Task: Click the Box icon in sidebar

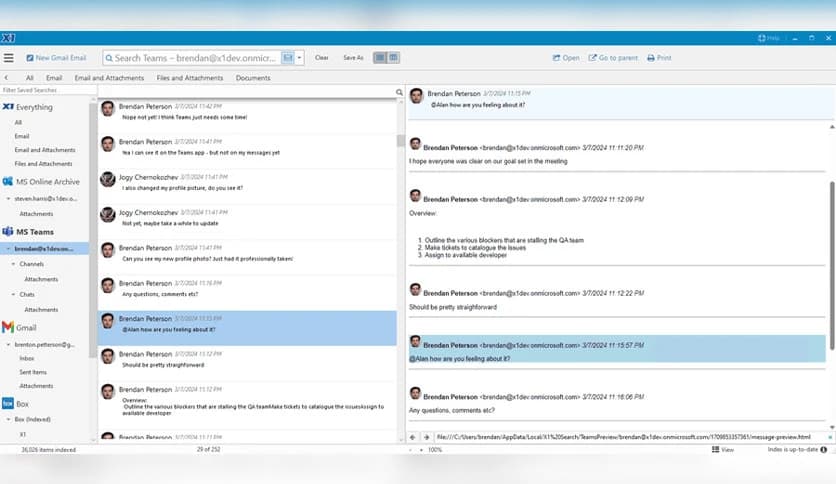Action: coord(7,404)
